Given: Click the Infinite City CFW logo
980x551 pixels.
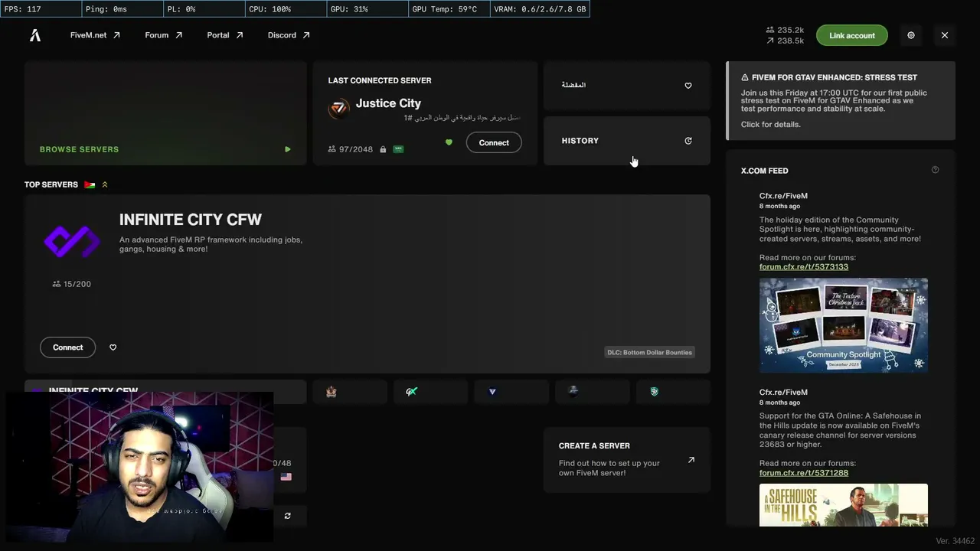Looking at the screenshot, I should click(72, 242).
